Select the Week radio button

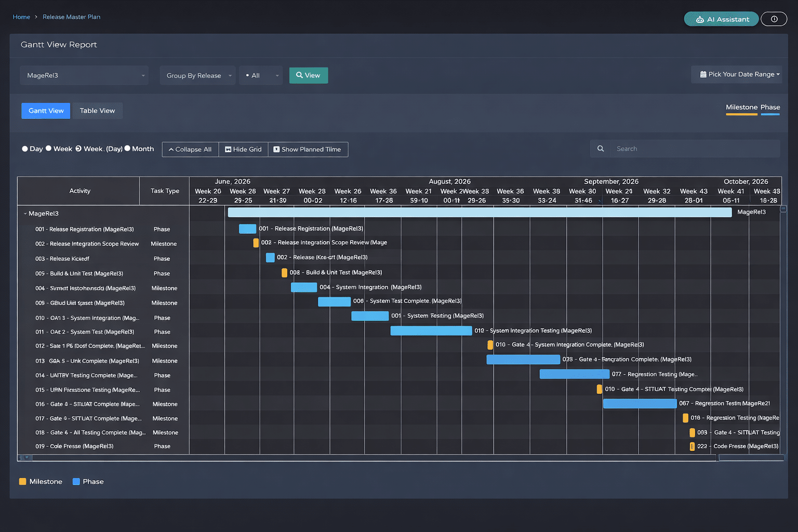click(49, 149)
